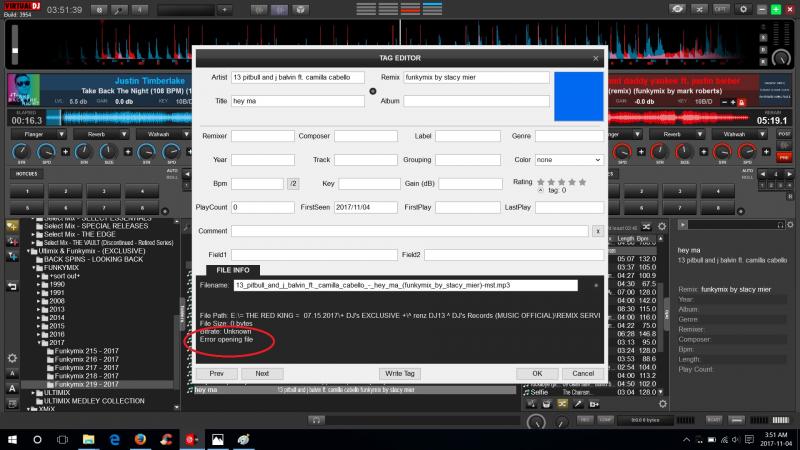800x450 pixels.
Task: Open sideview options gear near Length column
Action: pos(662,227)
